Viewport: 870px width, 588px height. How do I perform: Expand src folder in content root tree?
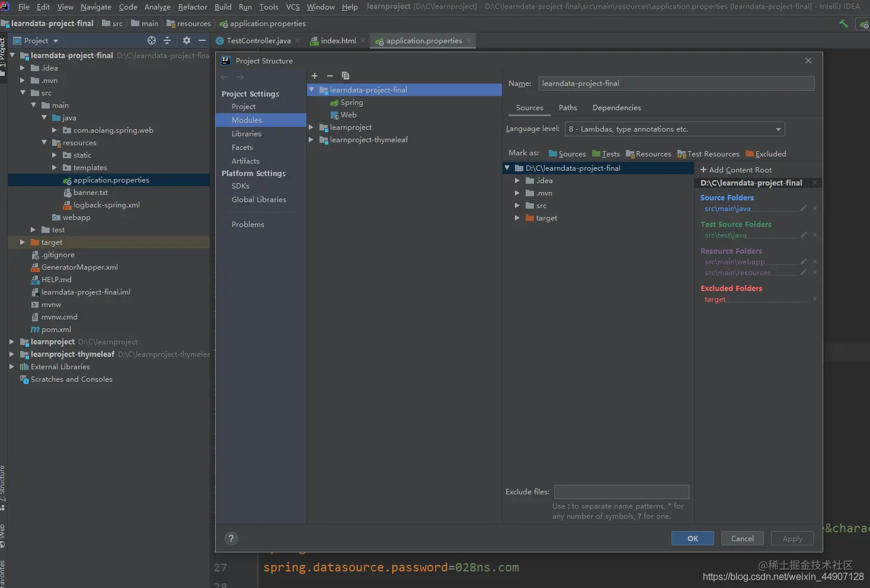point(517,206)
